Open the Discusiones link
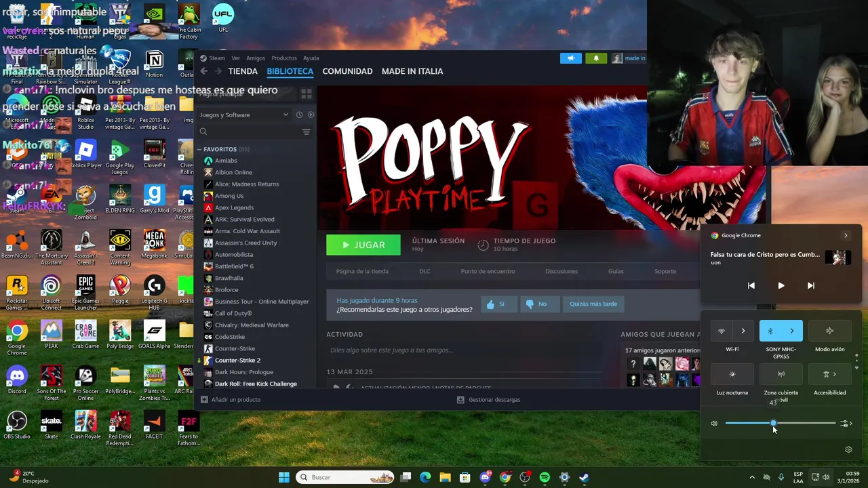Image resolution: width=868 pixels, height=488 pixels. pos(561,271)
